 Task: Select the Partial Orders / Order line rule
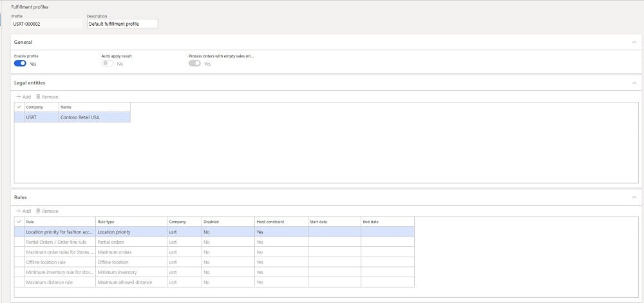[59, 242]
